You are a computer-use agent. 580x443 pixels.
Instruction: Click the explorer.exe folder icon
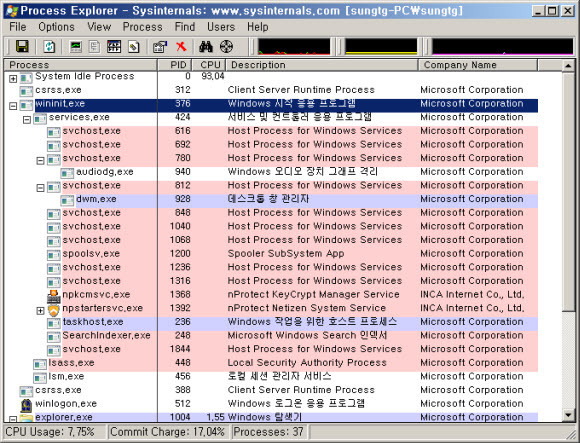pos(26,418)
